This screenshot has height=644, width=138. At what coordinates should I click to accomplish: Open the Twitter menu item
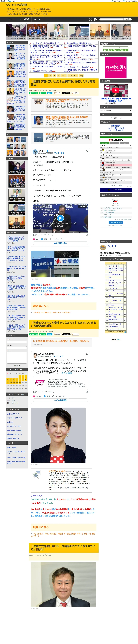[37, 19]
